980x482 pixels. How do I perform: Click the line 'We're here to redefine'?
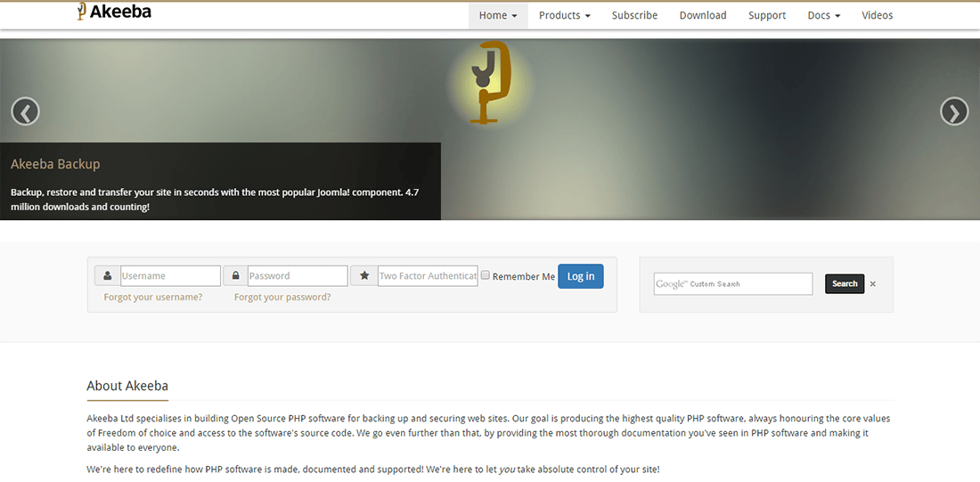tap(373, 469)
